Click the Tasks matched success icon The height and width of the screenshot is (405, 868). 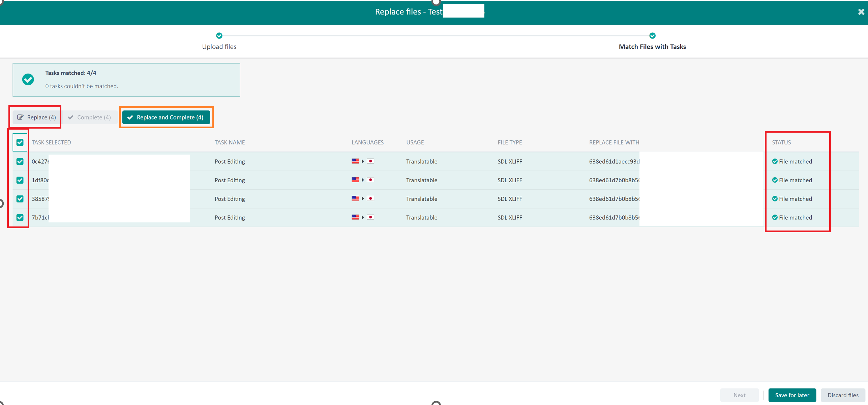point(28,79)
